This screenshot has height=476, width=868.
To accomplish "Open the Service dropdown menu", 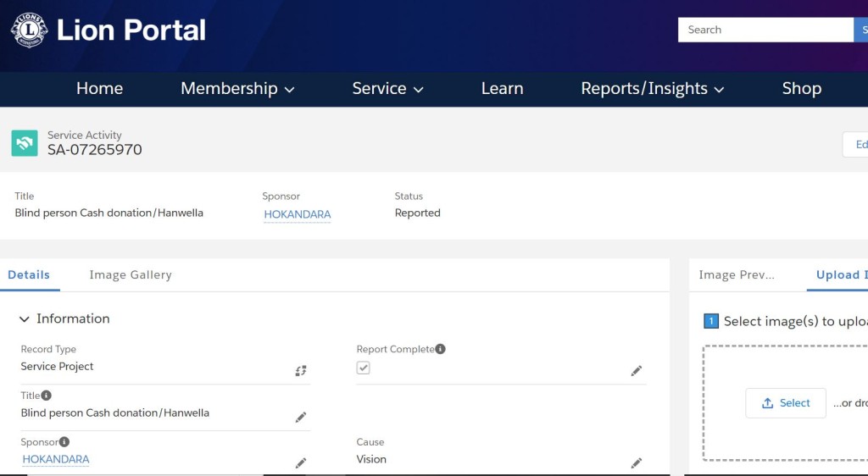I will point(387,88).
